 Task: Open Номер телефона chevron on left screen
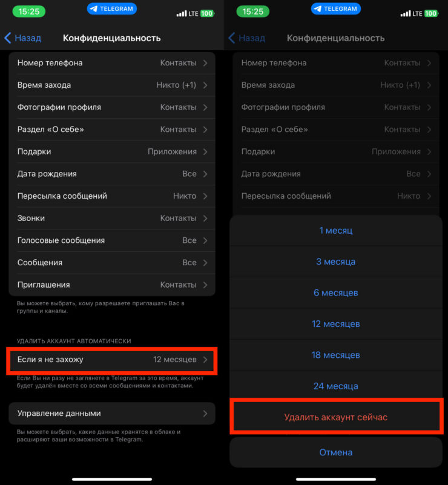205,63
